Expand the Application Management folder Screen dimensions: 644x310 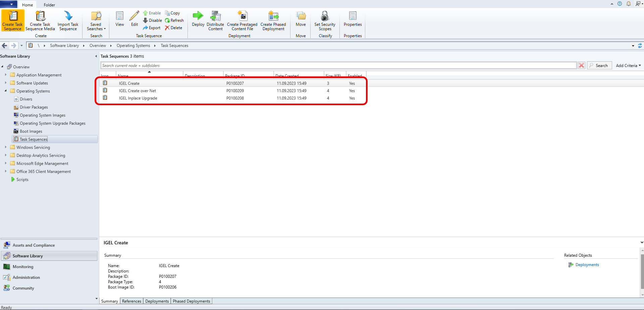6,75
